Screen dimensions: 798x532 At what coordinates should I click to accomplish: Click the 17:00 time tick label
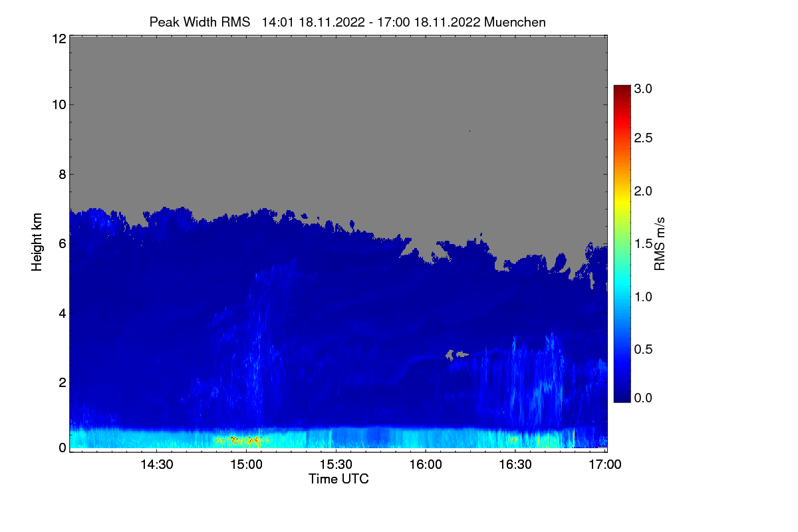(x=604, y=465)
